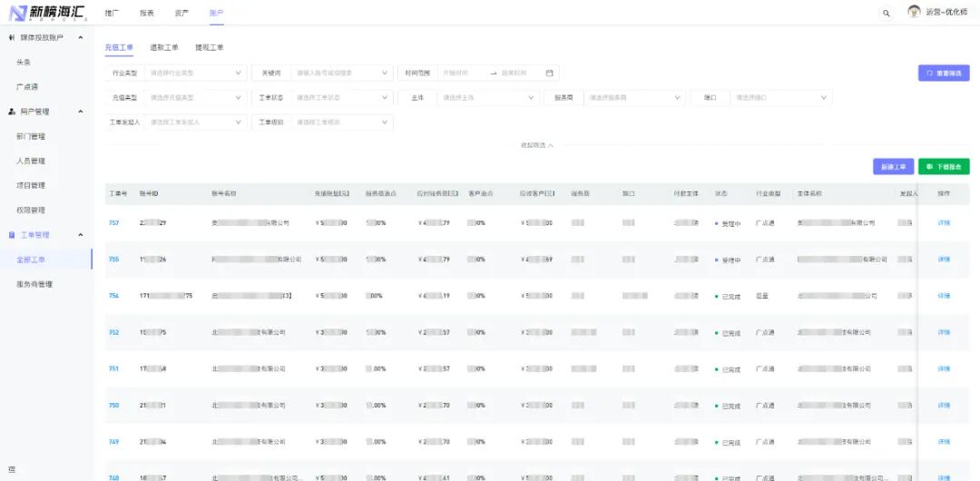
Task: Open 详情 for work order 752
Action: pos(944,333)
